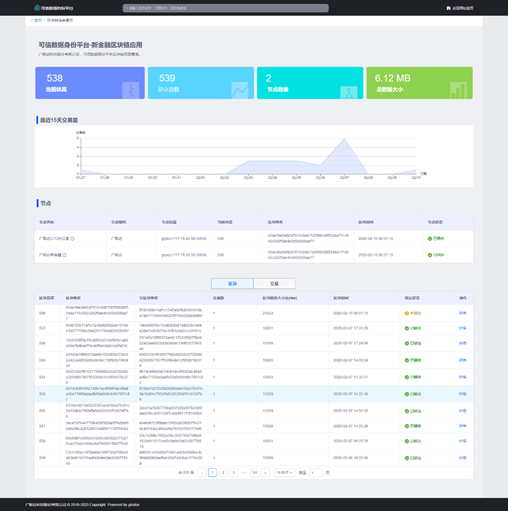Focus the header search field
Viewport: 508px width, 511px height.
point(226,8)
